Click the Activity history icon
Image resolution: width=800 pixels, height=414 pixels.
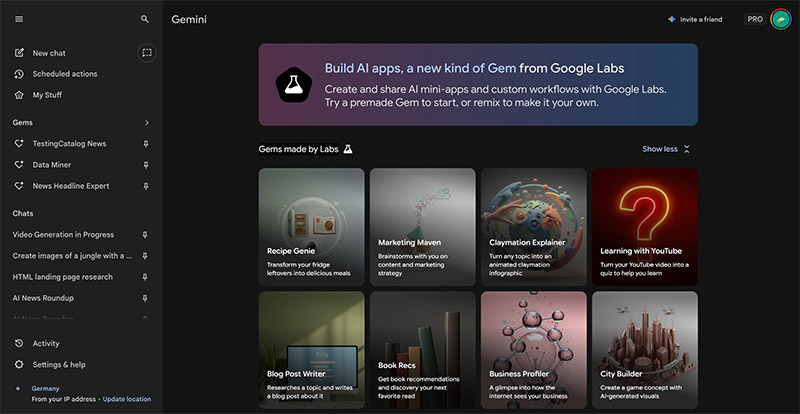pyautogui.click(x=19, y=343)
